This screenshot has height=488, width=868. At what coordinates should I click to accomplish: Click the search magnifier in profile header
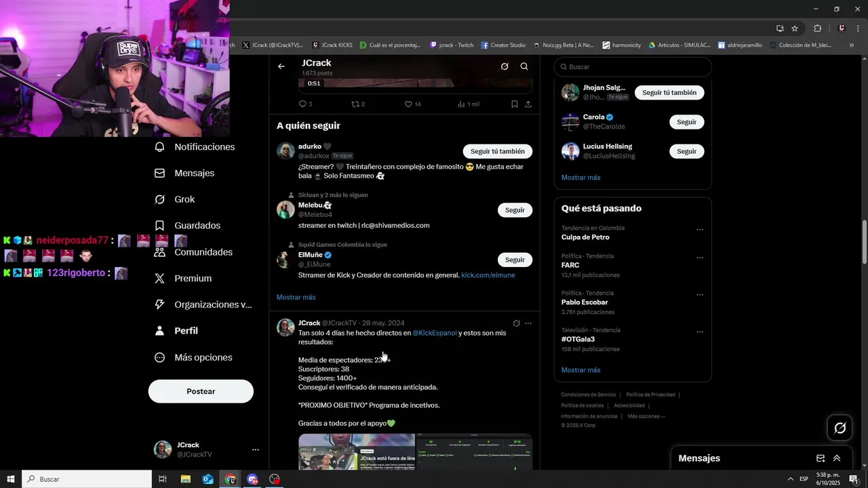524,66
